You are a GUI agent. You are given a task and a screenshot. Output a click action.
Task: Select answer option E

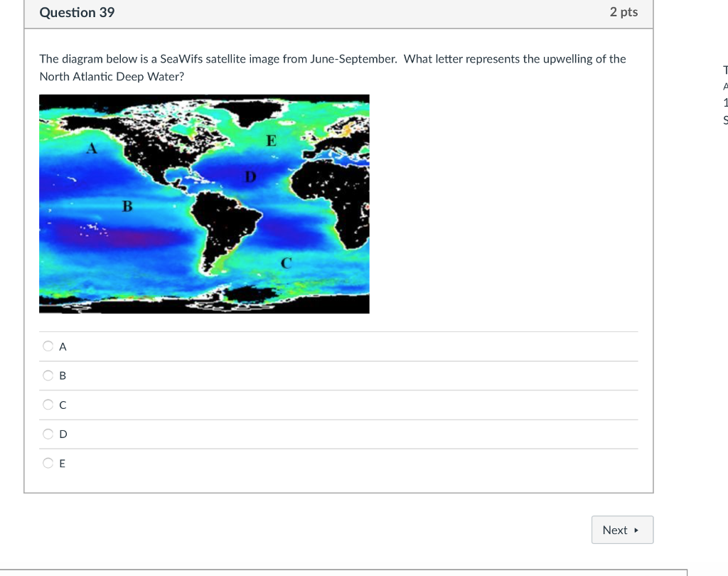tap(48, 463)
